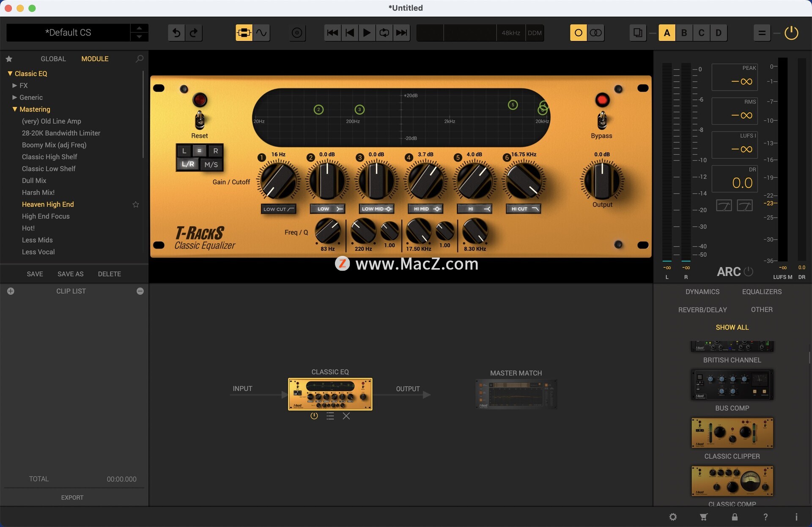Switch to waveform view icon
The image size is (812, 527).
click(262, 33)
